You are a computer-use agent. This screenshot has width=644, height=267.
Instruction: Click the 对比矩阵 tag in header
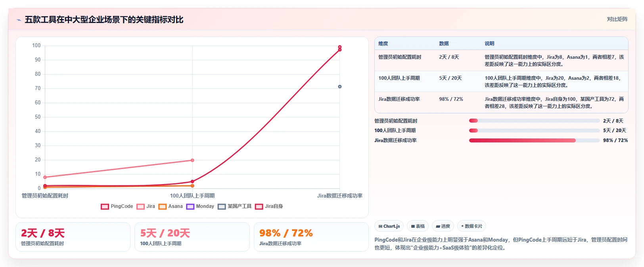(x=617, y=19)
